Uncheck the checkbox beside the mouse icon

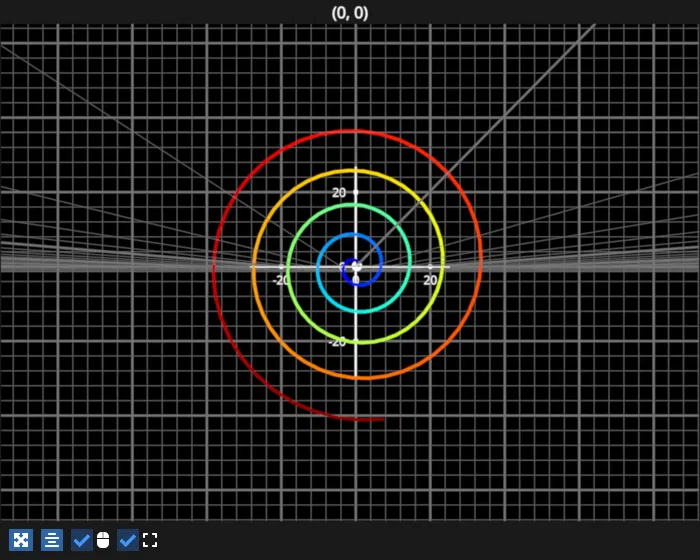coord(82,540)
